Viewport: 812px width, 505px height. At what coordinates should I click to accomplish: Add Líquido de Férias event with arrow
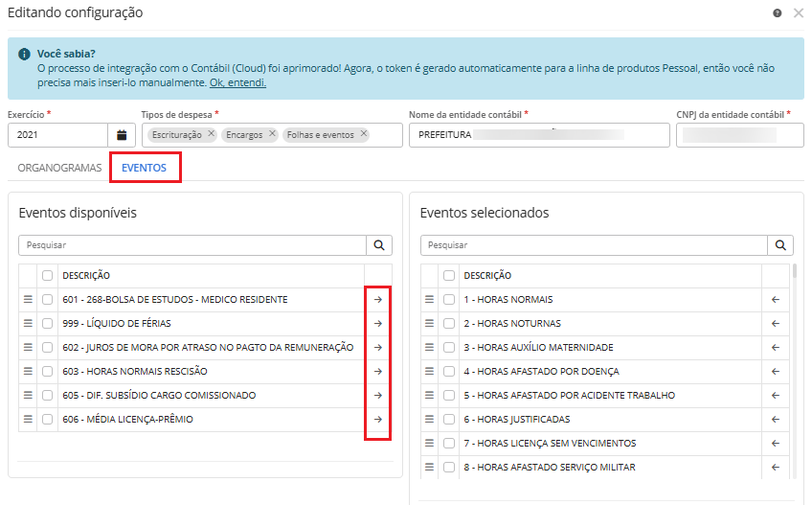(x=377, y=324)
